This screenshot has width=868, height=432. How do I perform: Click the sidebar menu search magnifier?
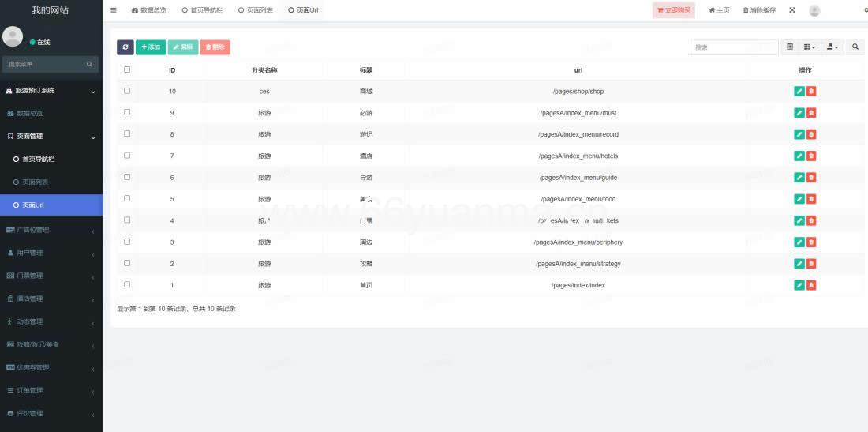(89, 64)
